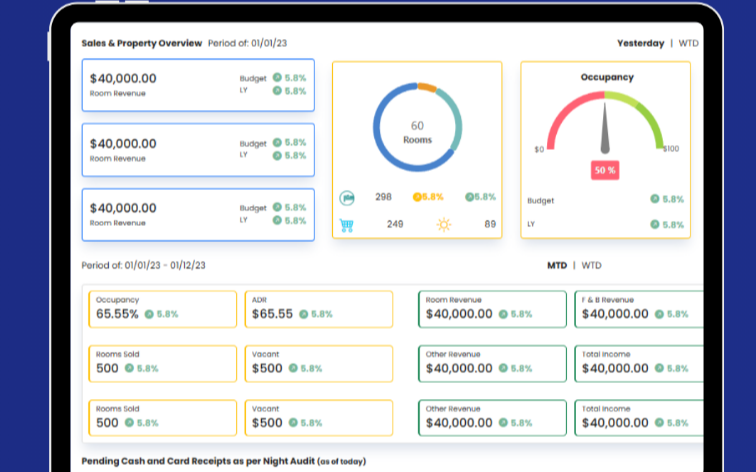Click the Occupancy gauge needle
The image size is (756, 472).
605,128
